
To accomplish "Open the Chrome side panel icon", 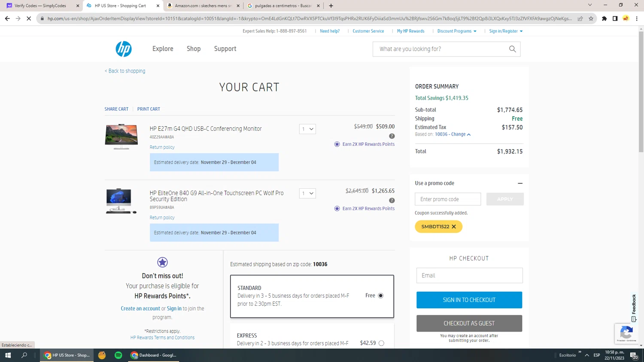I will (x=615, y=18).
